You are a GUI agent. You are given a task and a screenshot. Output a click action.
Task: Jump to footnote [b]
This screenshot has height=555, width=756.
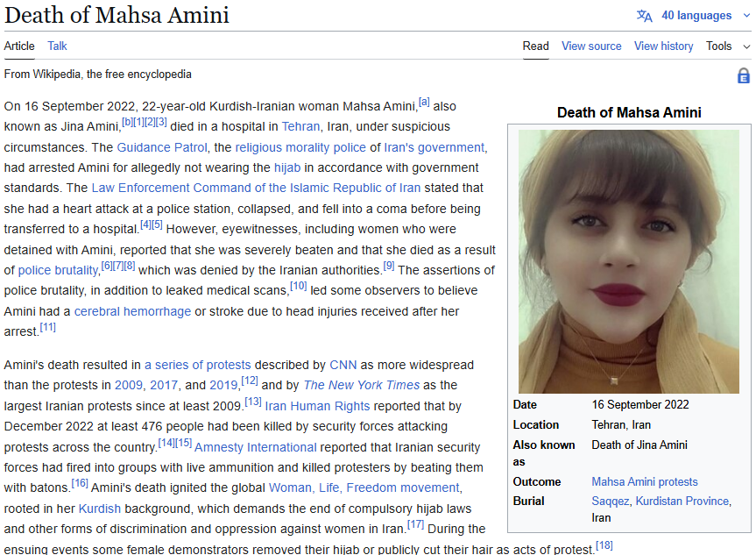pyautogui.click(x=127, y=122)
